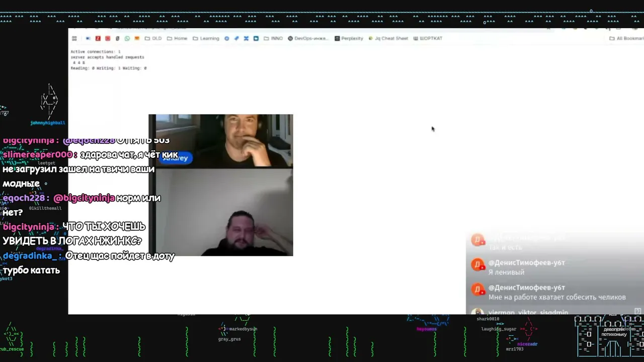Screen dimensions: 644x362
Task: Select the top webcam video with Andrey label
Action: 224,141
